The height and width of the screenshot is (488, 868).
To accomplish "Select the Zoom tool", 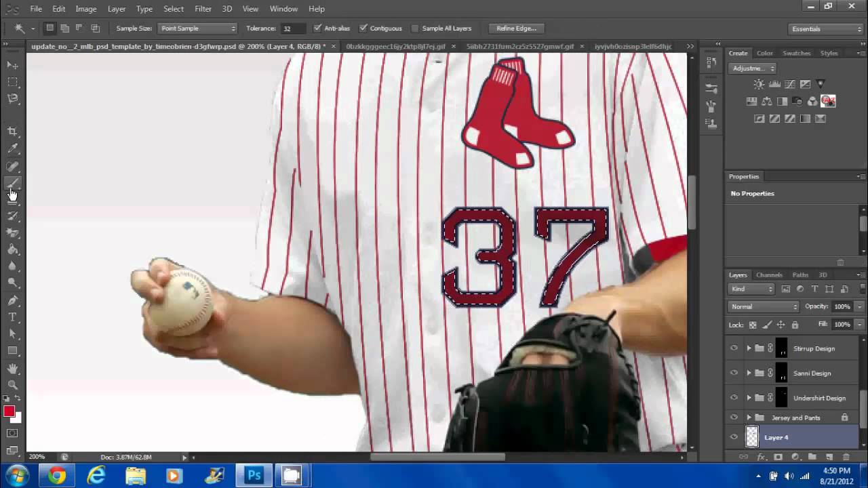I will tap(12, 384).
